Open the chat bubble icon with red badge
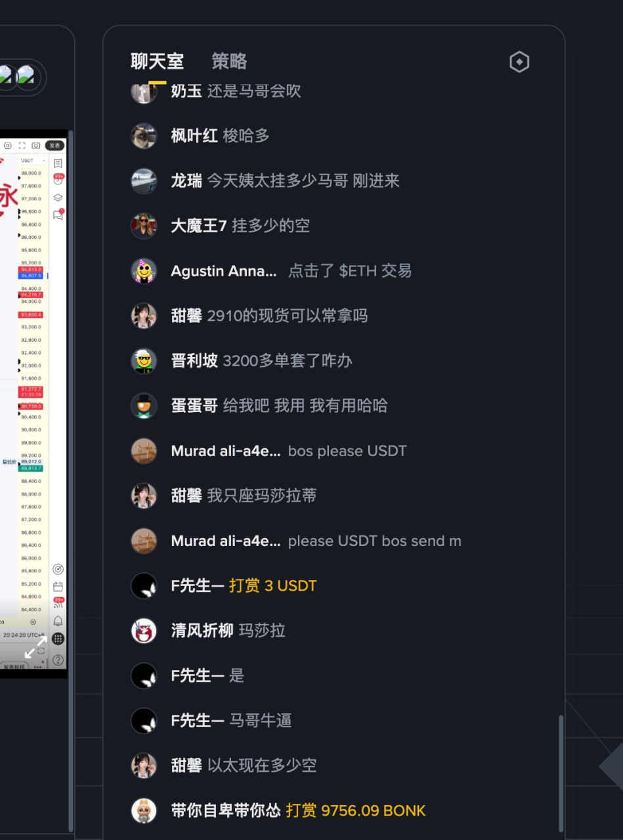This screenshot has height=840, width=623. coord(58,214)
